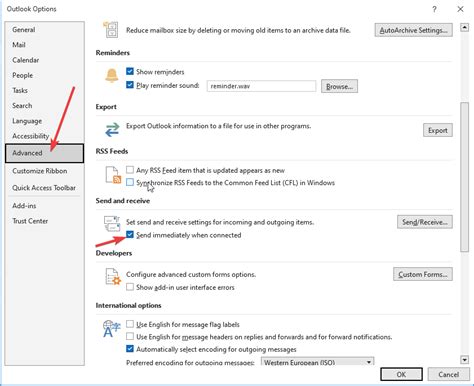The height and width of the screenshot is (386, 474).
Task: Click 'Export Outlook information to a file' text
Action: click(x=218, y=126)
